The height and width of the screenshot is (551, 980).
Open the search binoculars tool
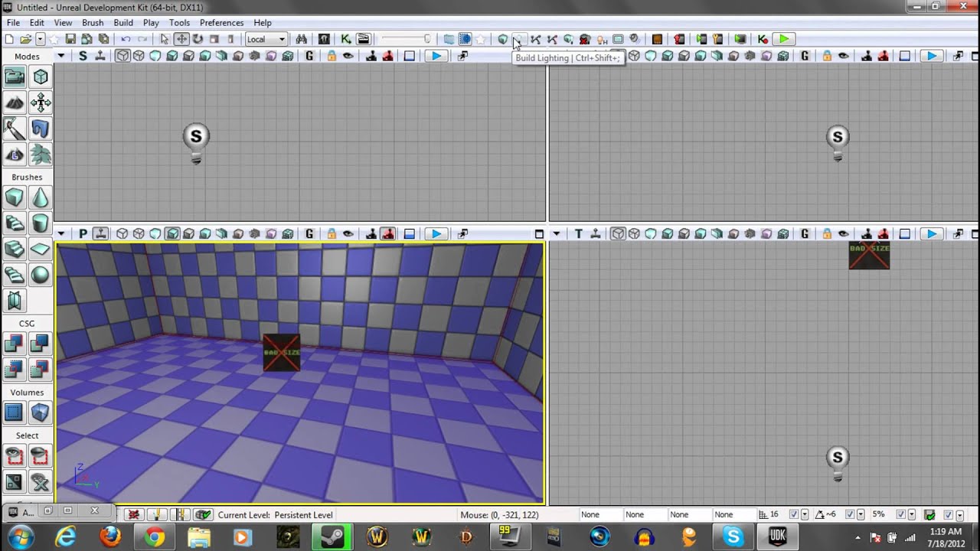[x=302, y=39]
